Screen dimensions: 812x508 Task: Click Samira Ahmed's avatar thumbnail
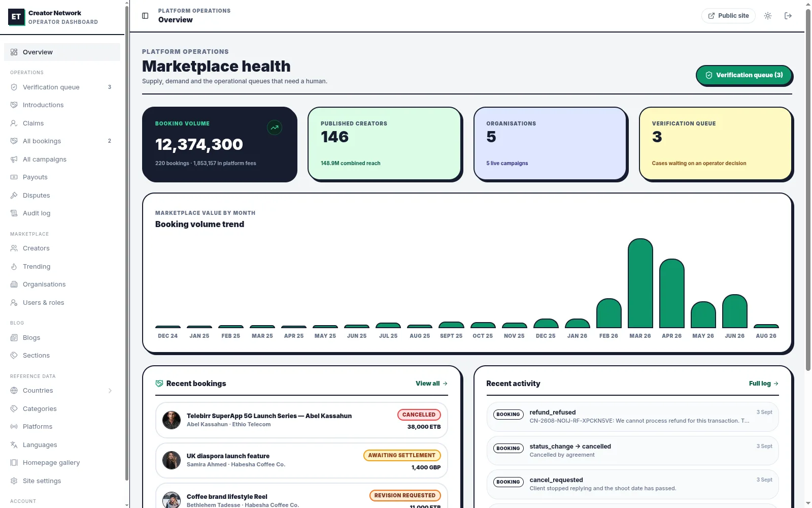point(172,460)
